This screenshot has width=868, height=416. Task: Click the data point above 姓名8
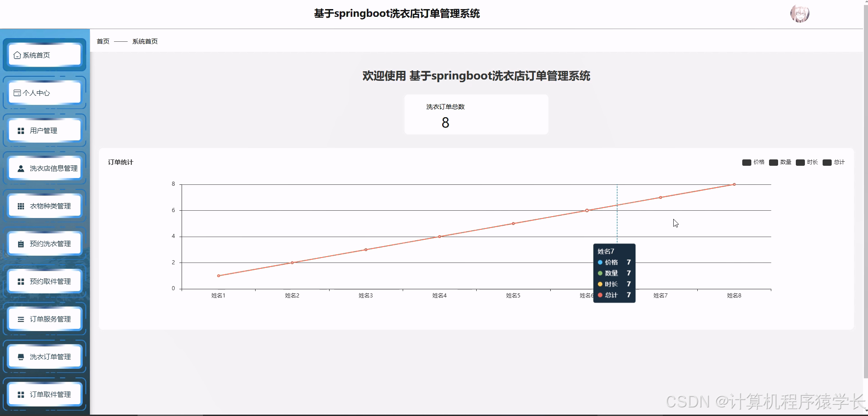pyautogui.click(x=734, y=184)
